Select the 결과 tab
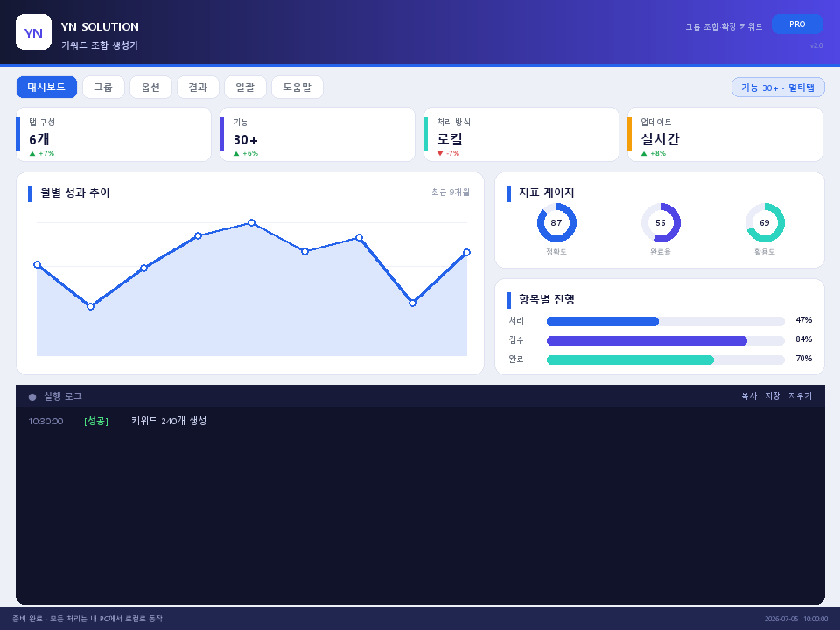Image resolution: width=840 pixels, height=630 pixels. 198,87
